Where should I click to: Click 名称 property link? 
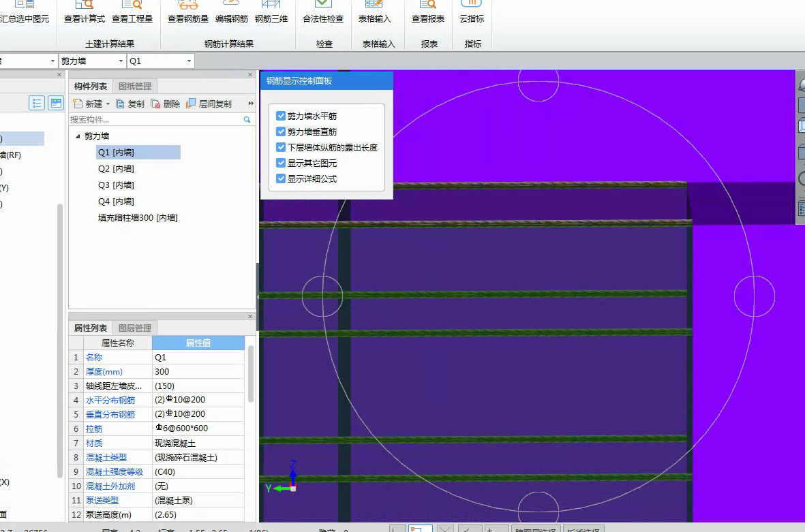point(94,357)
